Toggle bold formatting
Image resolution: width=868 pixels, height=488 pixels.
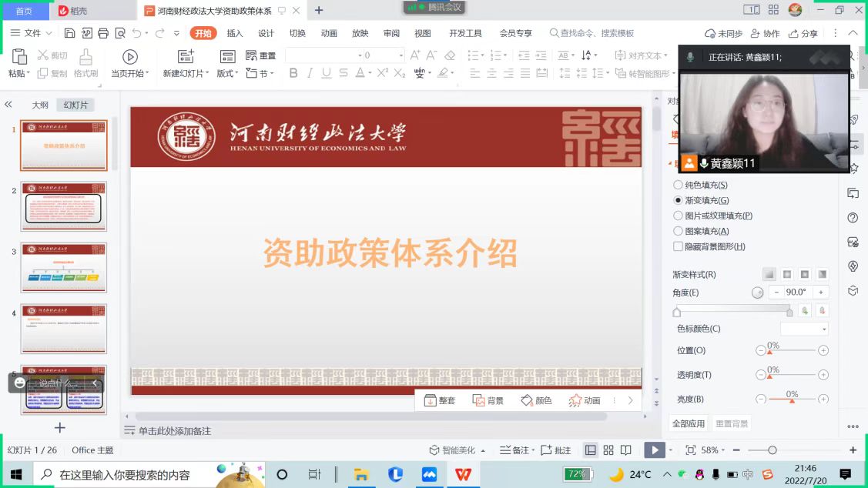pos(293,73)
